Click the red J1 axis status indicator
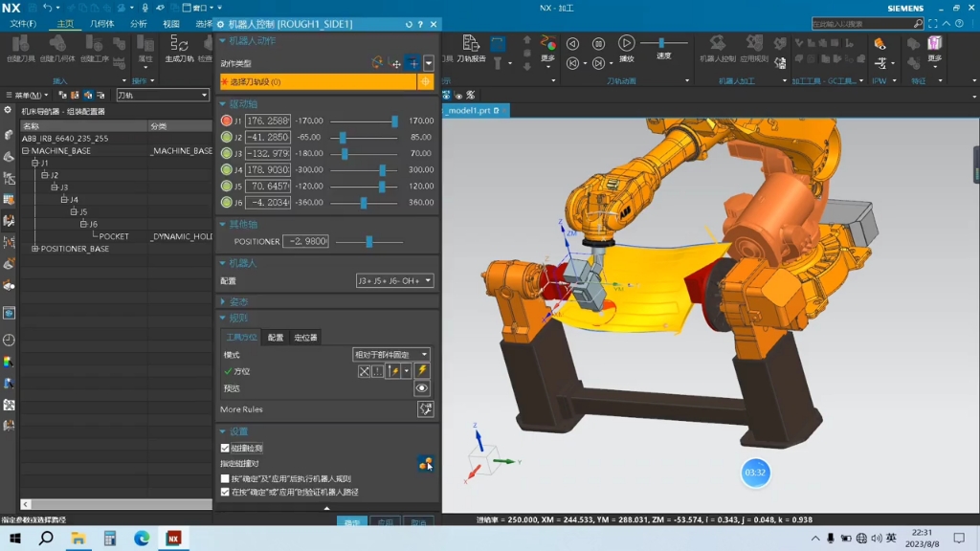This screenshot has height=551, width=980. coord(226,121)
